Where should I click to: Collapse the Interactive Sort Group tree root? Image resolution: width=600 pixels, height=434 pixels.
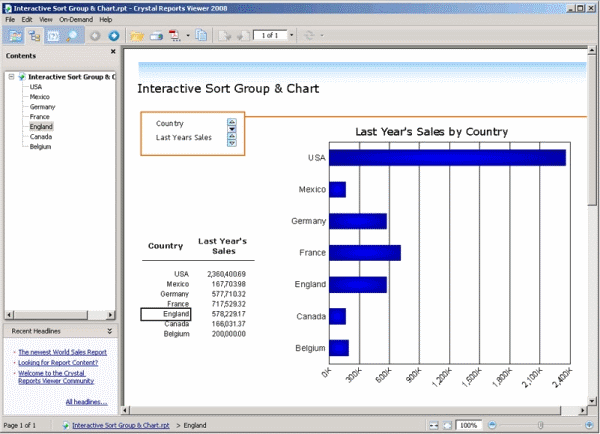point(10,76)
